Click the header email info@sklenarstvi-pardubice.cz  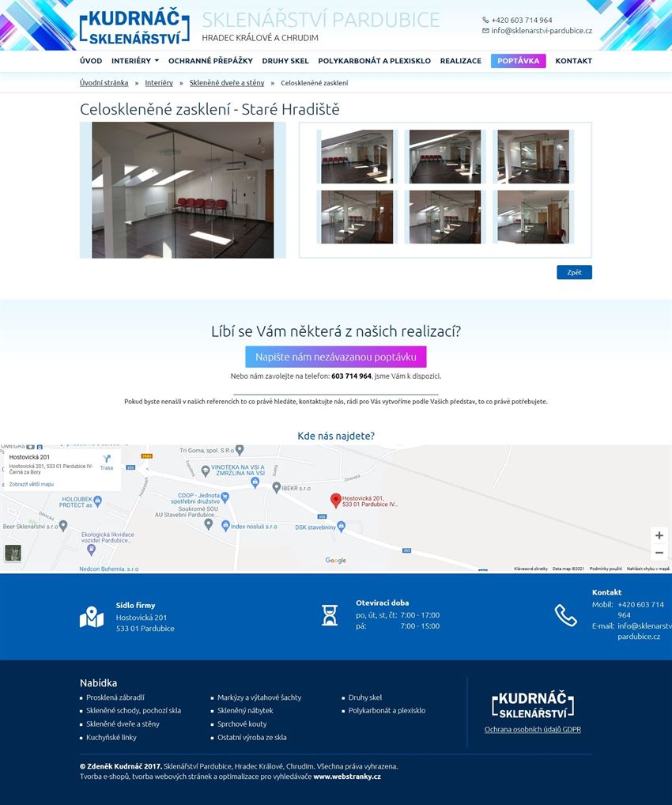pyautogui.click(x=542, y=31)
